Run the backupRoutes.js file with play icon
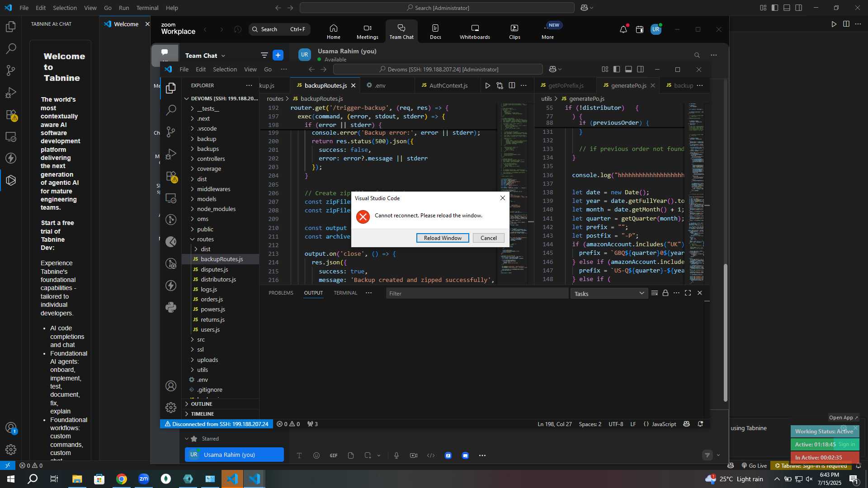 [487, 85]
